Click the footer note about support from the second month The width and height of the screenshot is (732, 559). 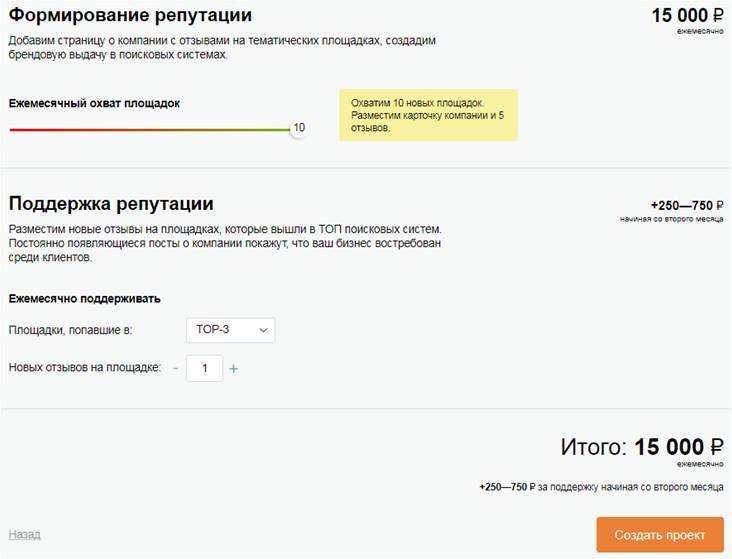pyautogui.click(x=600, y=487)
